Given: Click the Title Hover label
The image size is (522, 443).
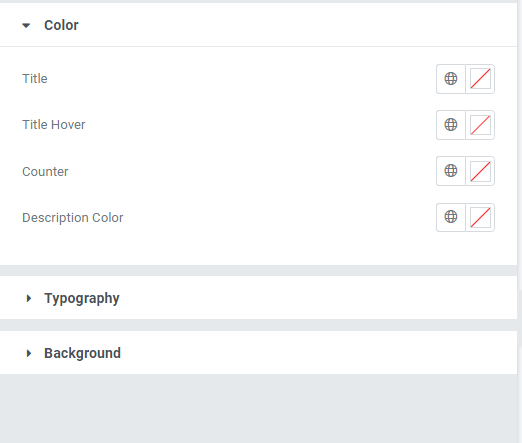Looking at the screenshot, I should coord(54,125).
